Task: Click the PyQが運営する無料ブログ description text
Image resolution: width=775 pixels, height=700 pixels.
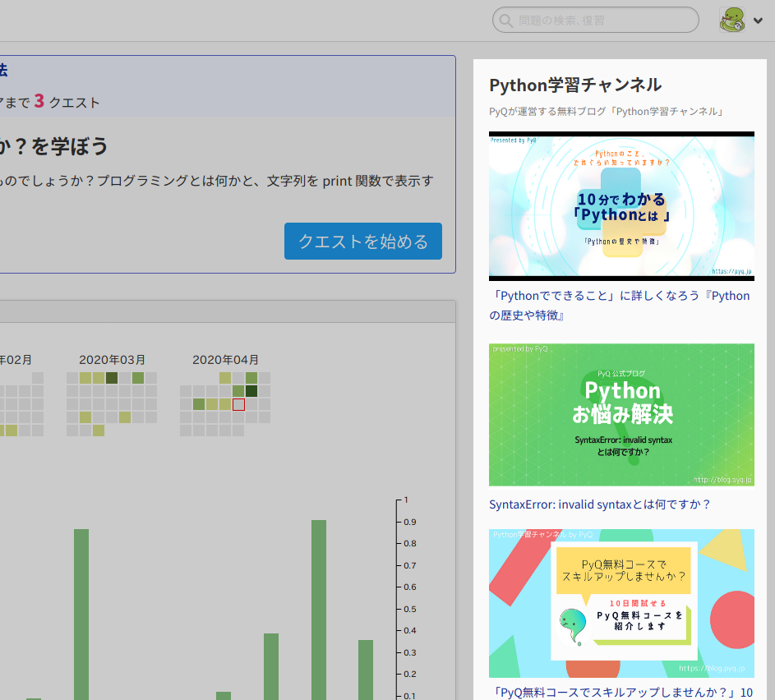Action: click(x=607, y=112)
